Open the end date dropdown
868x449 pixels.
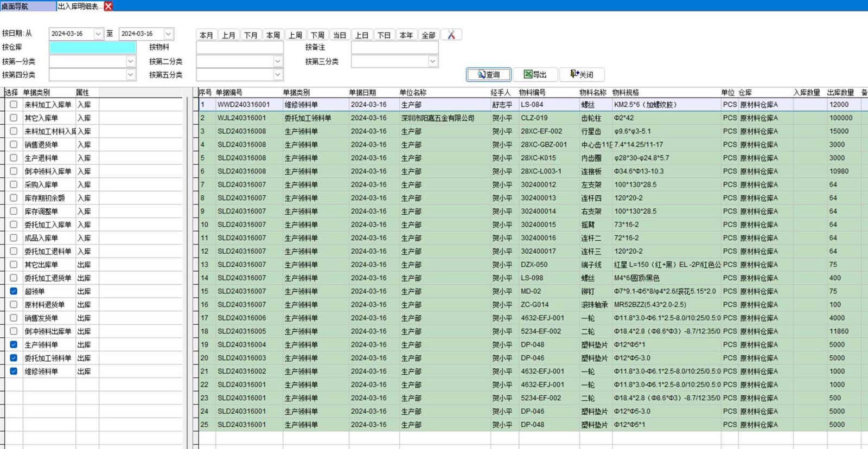tap(168, 34)
